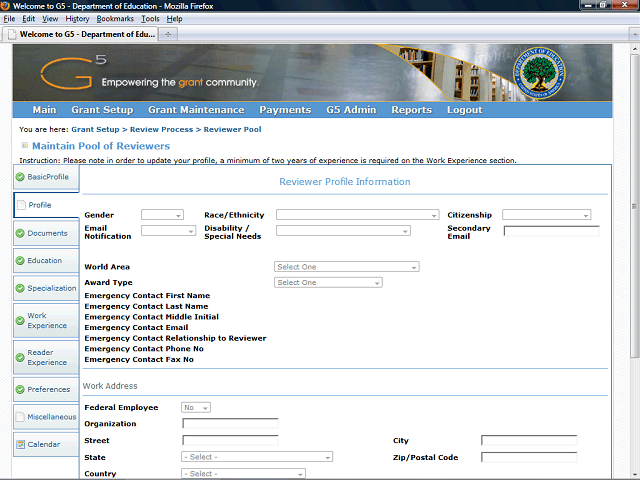Click the City input field
Image resolution: width=640 pixels, height=480 pixels.
coord(529,440)
